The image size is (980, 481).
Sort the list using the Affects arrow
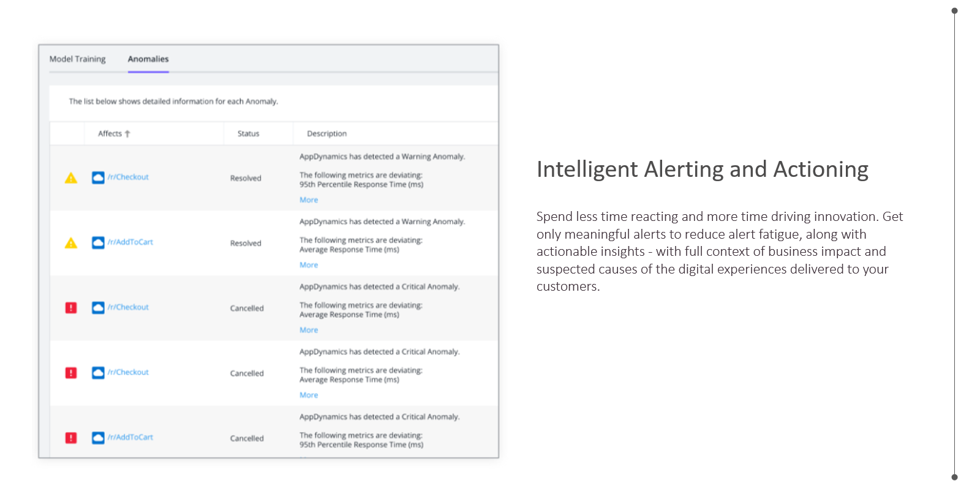coord(127,133)
